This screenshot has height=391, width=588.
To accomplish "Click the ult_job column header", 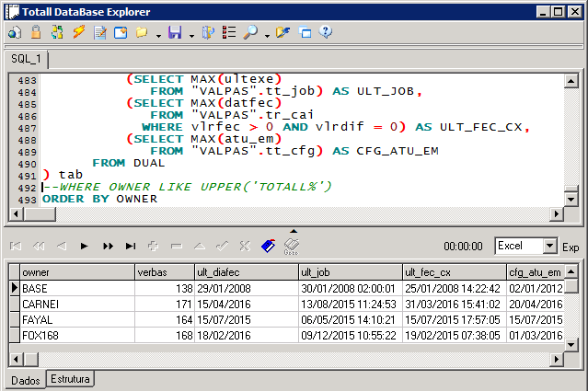I will pos(351,272).
